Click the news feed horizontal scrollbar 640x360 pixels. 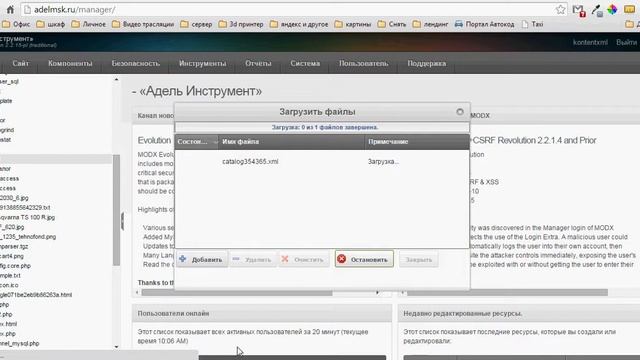pyautogui.click(x=237, y=293)
